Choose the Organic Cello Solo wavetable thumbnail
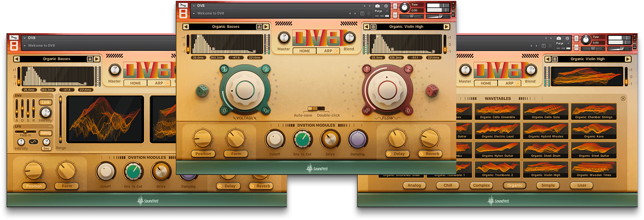The height and width of the screenshot is (220, 644). click(546, 111)
